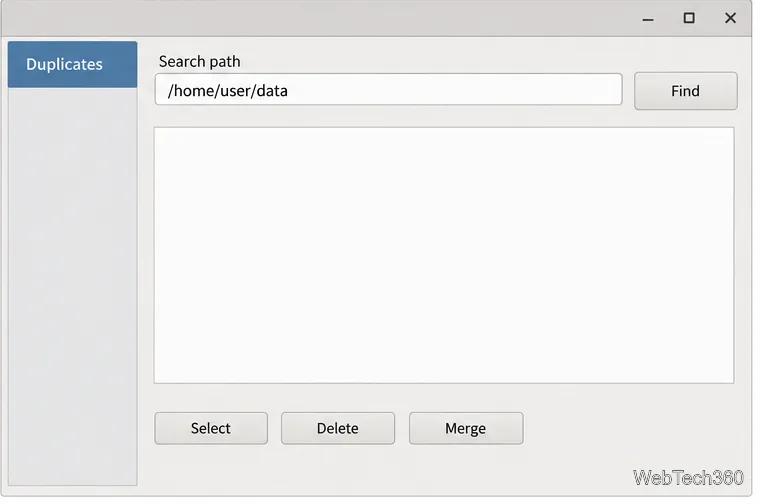
Task: Click the Search path input field
Action: tap(388, 90)
